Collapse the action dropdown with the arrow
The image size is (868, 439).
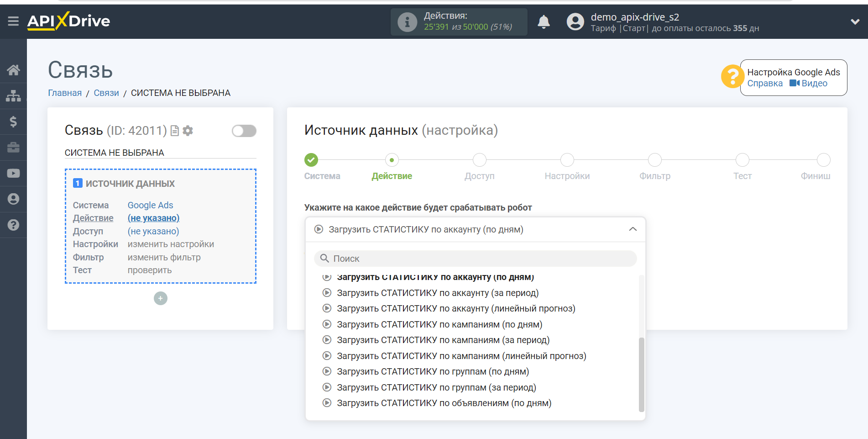633,229
